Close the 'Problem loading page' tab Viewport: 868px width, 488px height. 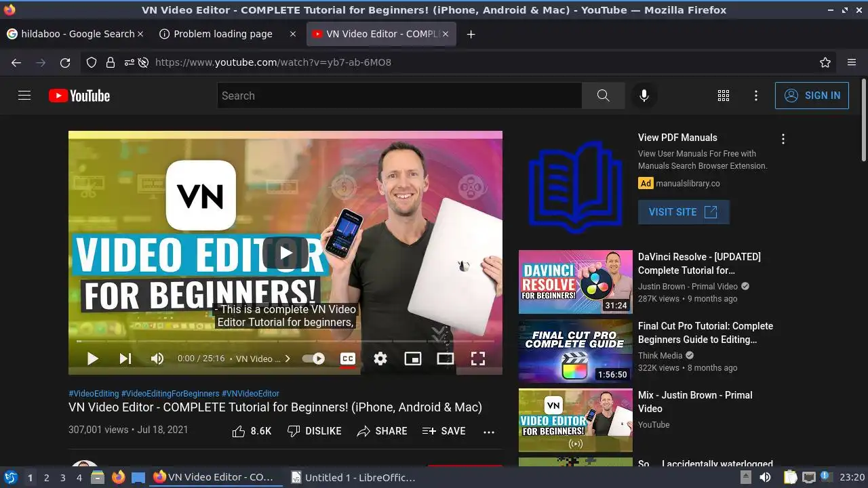point(293,34)
